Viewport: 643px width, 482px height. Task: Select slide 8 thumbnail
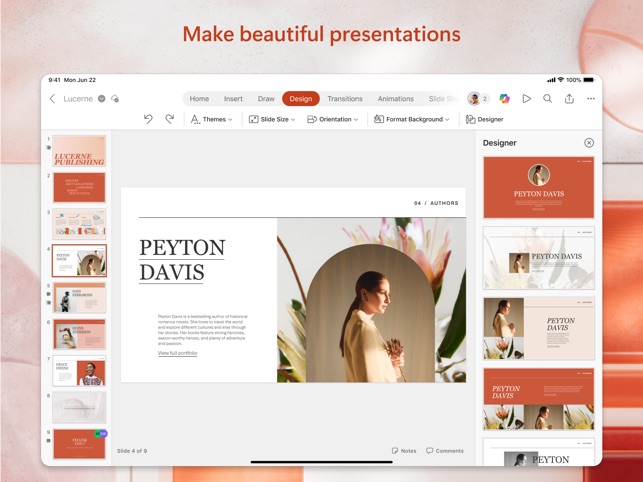(79, 407)
